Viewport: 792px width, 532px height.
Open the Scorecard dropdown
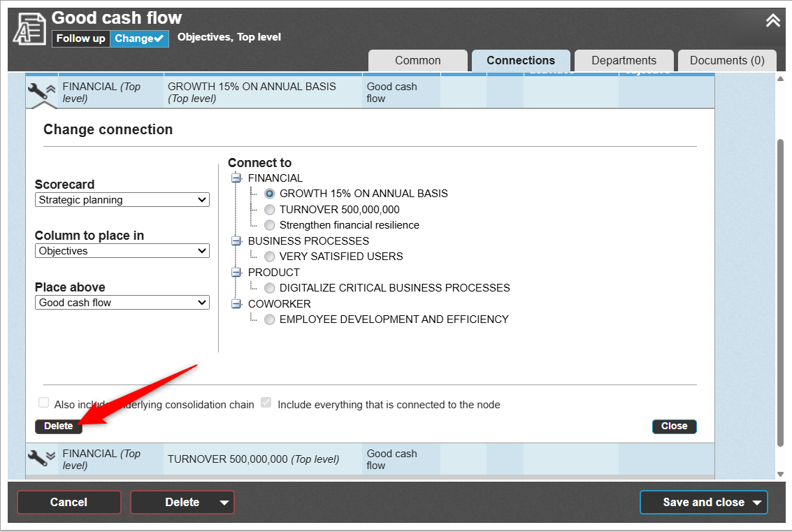122,200
